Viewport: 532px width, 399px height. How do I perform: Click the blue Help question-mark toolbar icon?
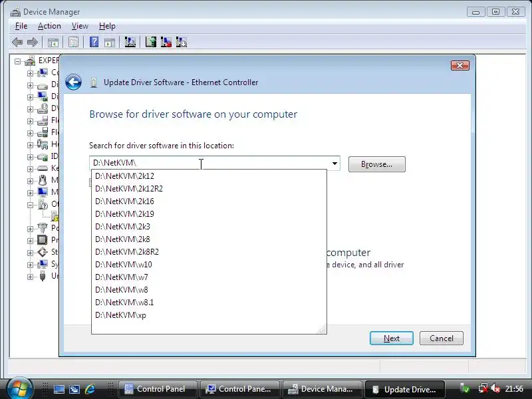click(94, 42)
